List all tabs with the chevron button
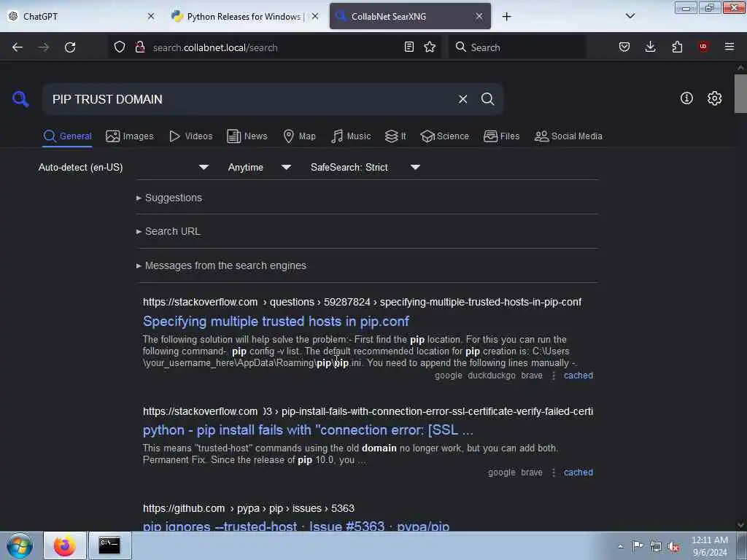The height and width of the screenshot is (560, 747). [630, 16]
